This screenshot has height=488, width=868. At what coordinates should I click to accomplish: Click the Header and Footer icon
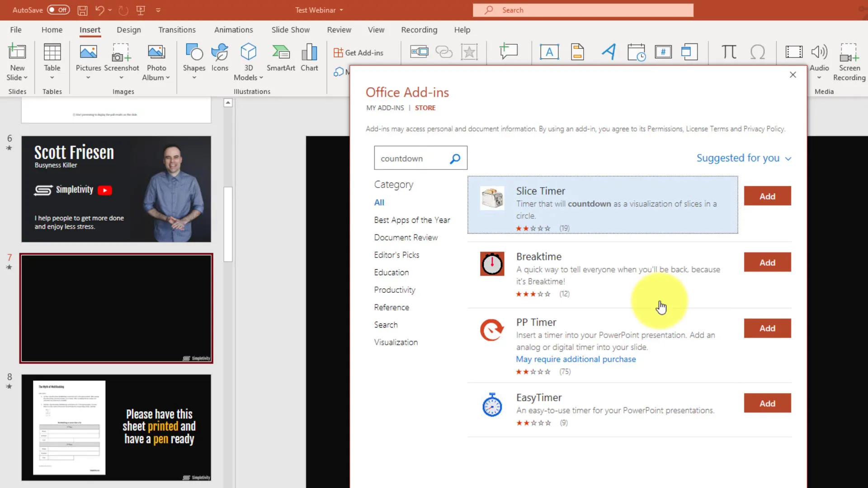pos(577,52)
